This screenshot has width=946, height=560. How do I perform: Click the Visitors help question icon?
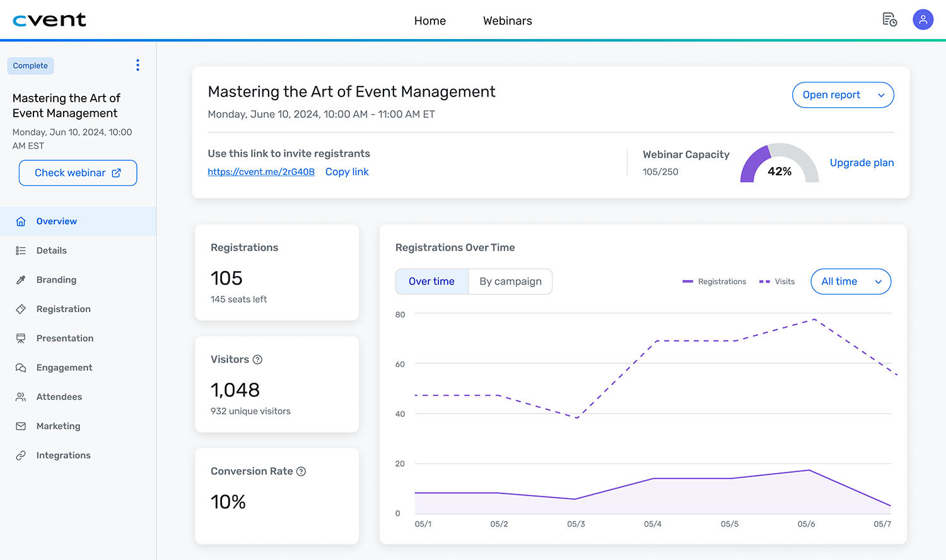(257, 359)
